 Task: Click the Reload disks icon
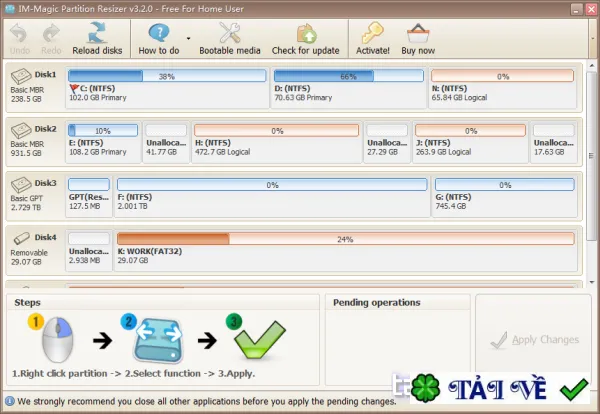[97, 33]
